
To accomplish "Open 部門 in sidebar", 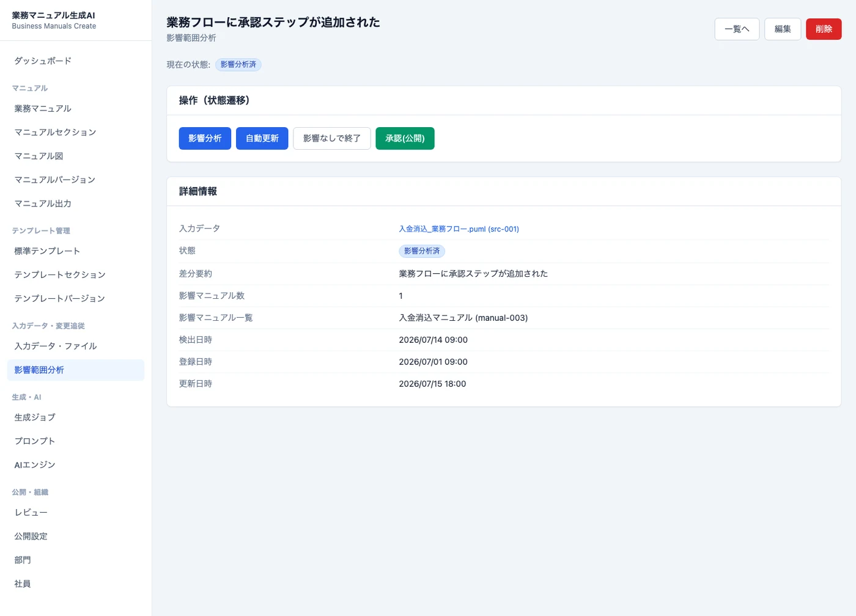I will pos(76,560).
